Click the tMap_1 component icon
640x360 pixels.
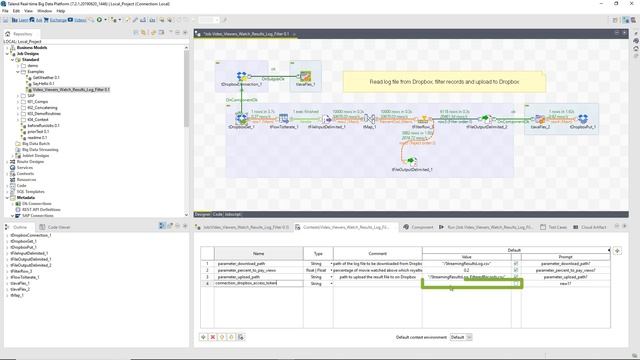(x=369, y=119)
